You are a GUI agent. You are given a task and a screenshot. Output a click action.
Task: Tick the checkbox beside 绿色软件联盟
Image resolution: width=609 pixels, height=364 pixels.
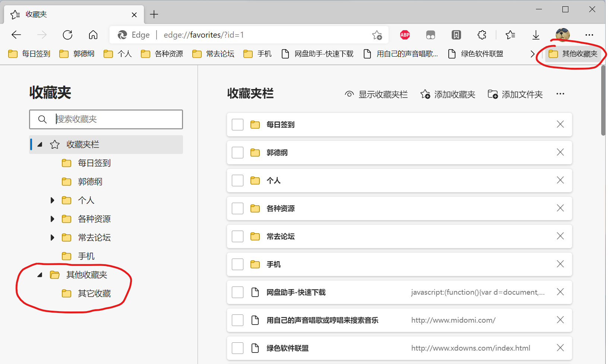[x=237, y=348]
